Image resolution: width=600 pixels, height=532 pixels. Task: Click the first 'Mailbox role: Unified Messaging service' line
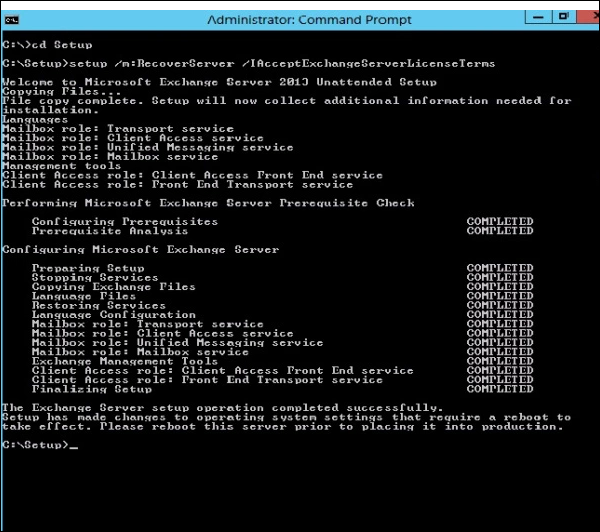(148, 147)
